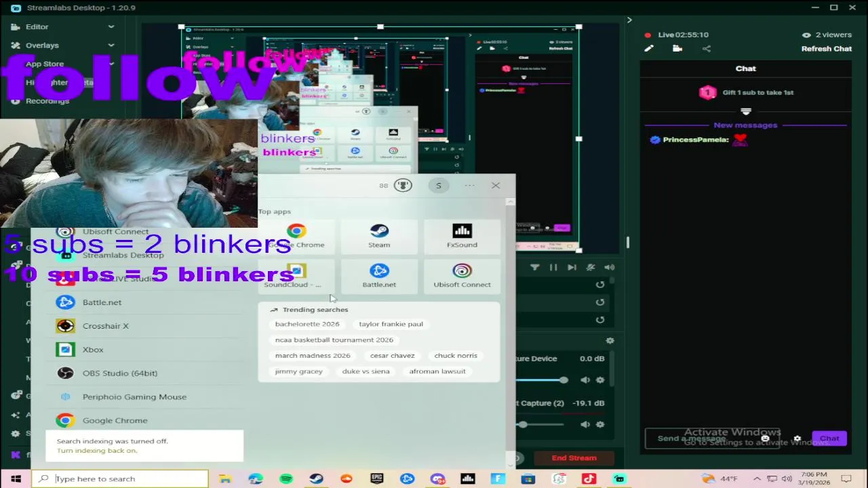Pause using the pause control icon
The width and height of the screenshot is (868, 488).
pos(553,267)
